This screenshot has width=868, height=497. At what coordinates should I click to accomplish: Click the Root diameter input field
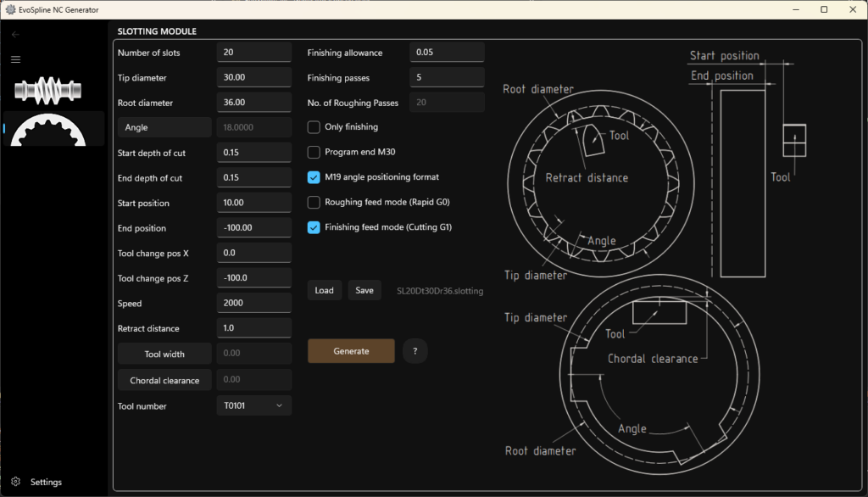click(x=254, y=102)
